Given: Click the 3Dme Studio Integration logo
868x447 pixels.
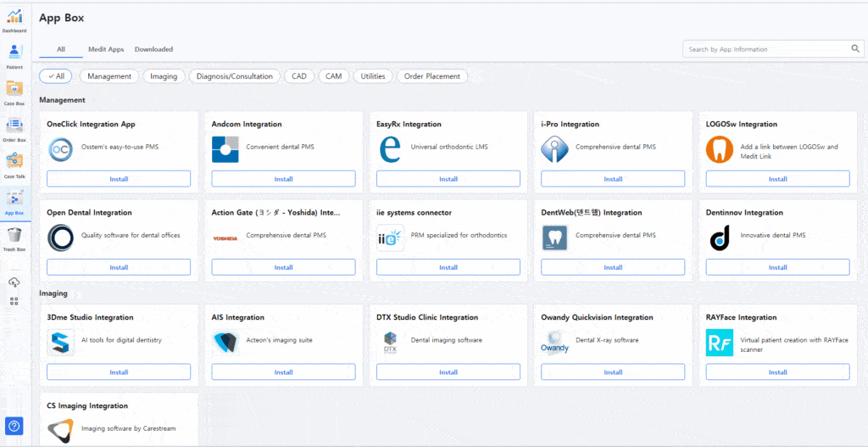Looking at the screenshot, I should (60, 343).
